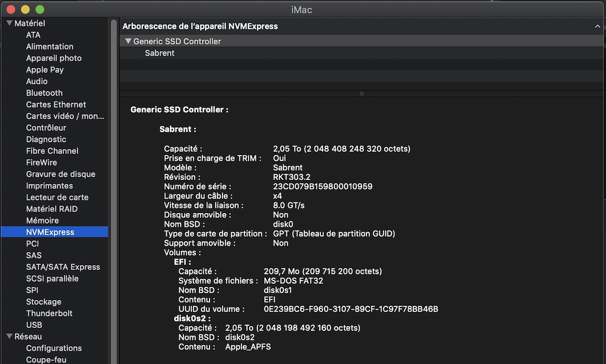The width and height of the screenshot is (606, 364).
Task: Click the NVMExpress sidebar entry
Action: (x=50, y=232)
